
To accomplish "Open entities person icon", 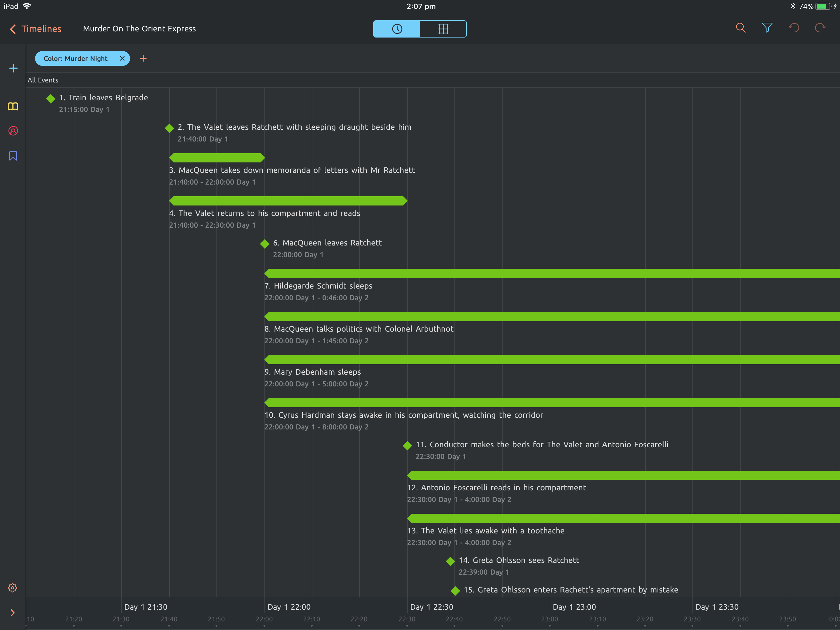I will [13, 131].
